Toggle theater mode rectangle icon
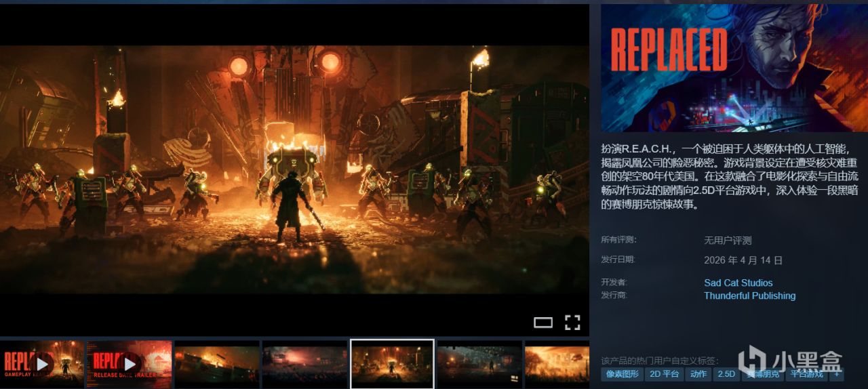Screen dimensions: 868x389 coord(543,323)
